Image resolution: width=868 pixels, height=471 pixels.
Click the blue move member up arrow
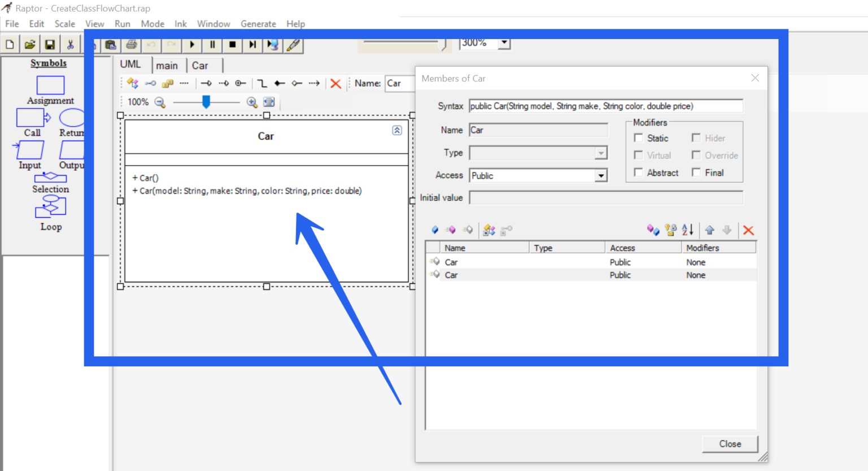coord(710,230)
